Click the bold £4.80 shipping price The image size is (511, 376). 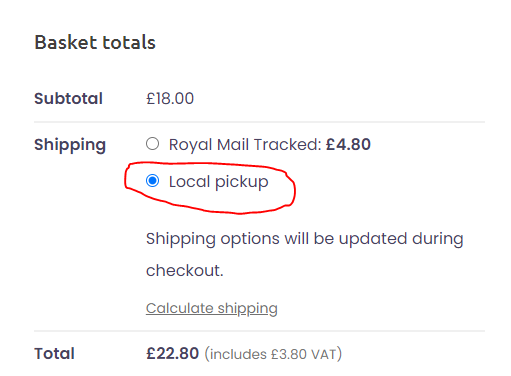pyautogui.click(x=348, y=144)
